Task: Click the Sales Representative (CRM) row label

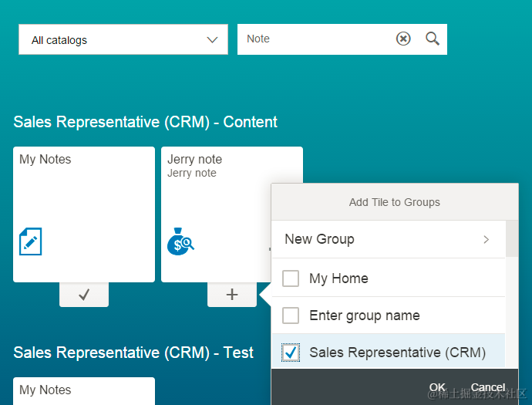Action: pyautogui.click(x=397, y=353)
